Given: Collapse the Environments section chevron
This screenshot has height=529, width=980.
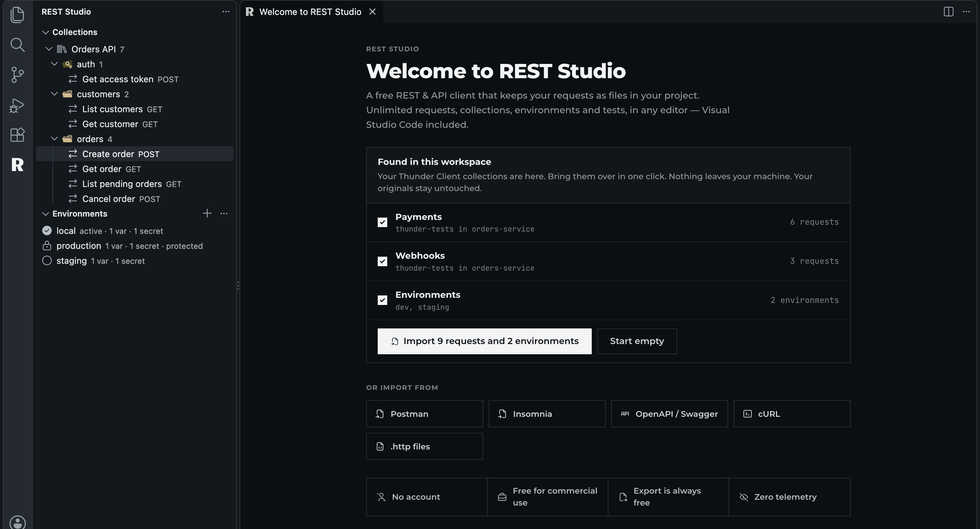Looking at the screenshot, I should coord(45,214).
